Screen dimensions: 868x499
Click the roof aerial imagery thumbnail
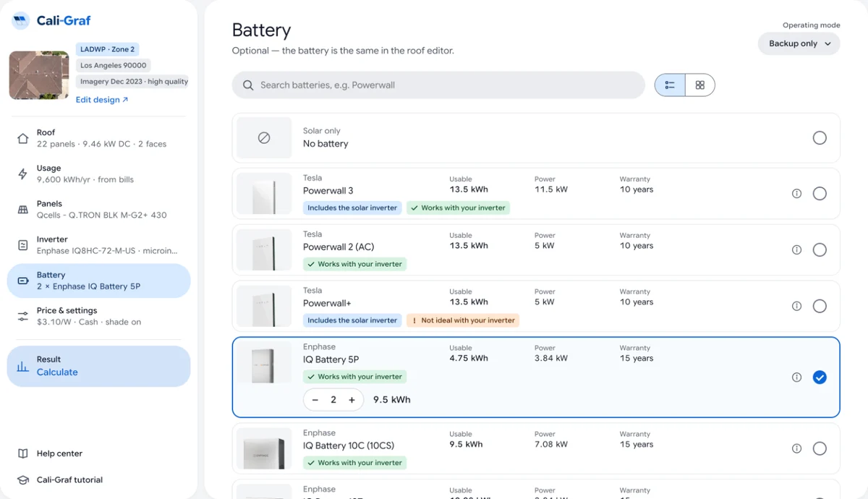tap(39, 75)
